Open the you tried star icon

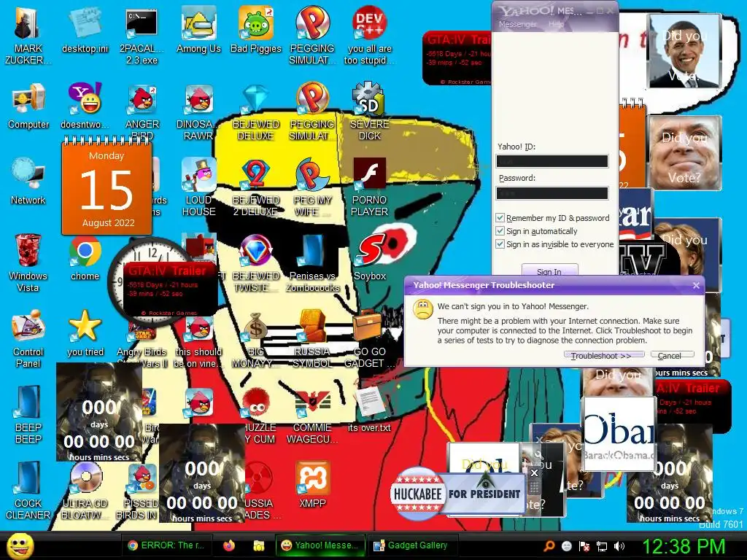tap(85, 333)
